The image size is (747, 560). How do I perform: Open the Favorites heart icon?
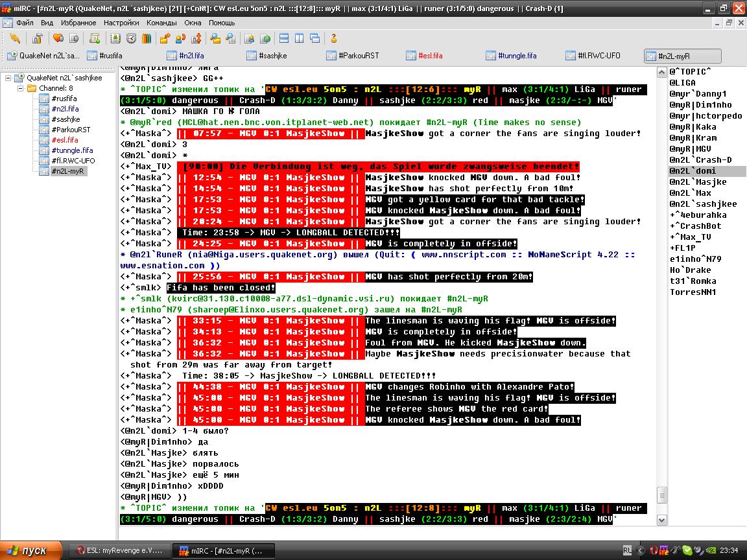pyautogui.click(x=58, y=38)
